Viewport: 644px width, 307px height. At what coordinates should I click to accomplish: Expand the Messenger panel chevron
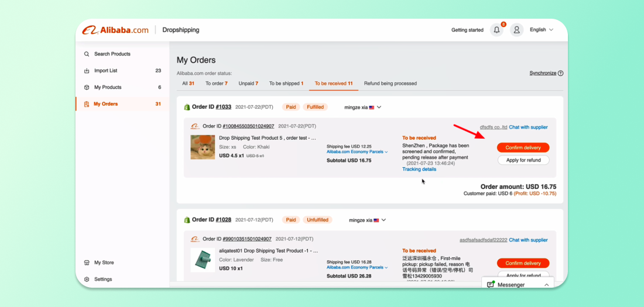tap(546, 285)
